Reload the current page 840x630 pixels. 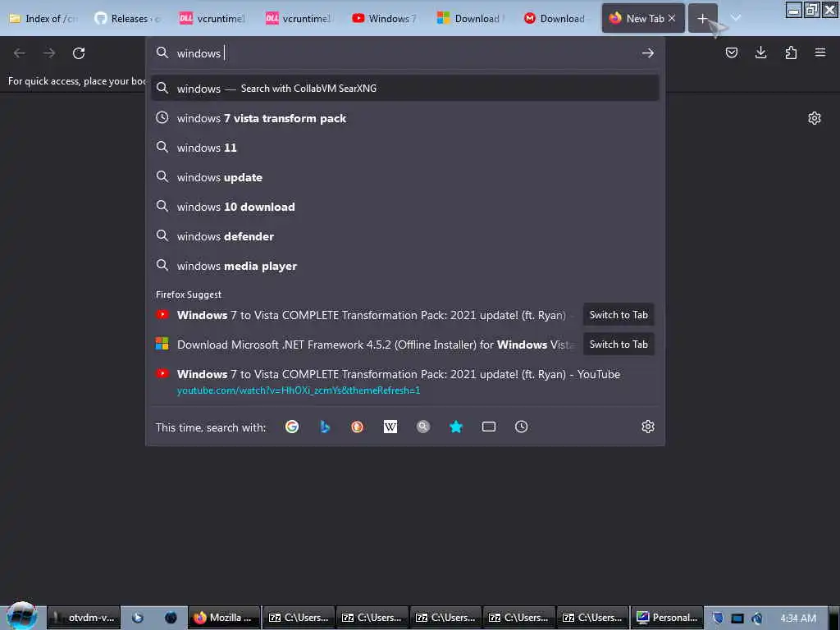click(x=79, y=53)
